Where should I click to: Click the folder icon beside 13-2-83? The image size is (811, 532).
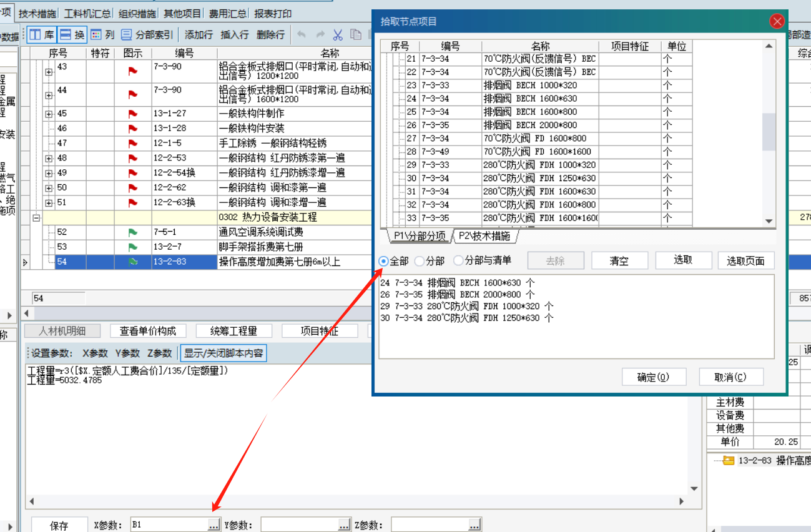728,461
